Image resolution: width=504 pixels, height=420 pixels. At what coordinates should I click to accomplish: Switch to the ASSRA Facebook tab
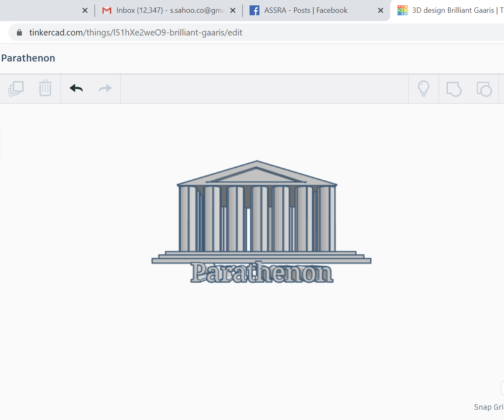click(305, 10)
